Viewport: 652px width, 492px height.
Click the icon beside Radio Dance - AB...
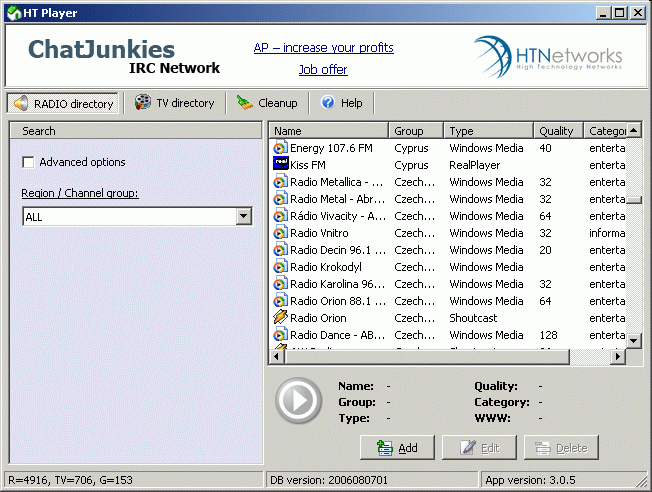tap(280, 335)
